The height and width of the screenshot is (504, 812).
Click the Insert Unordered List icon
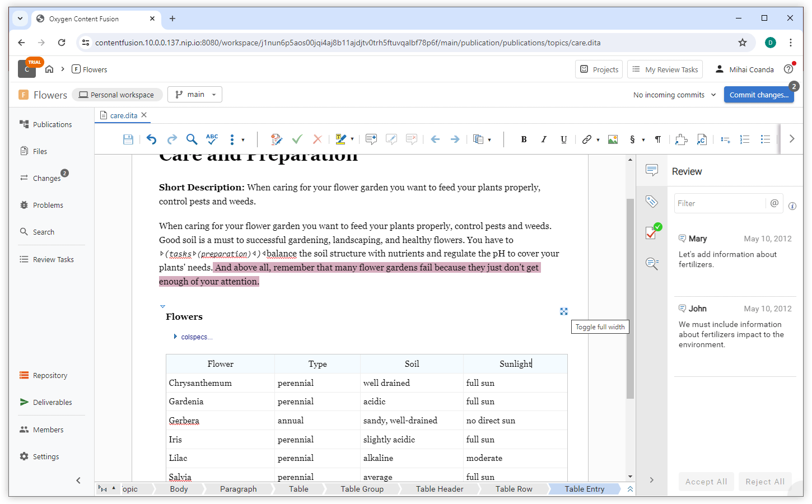[x=765, y=139]
